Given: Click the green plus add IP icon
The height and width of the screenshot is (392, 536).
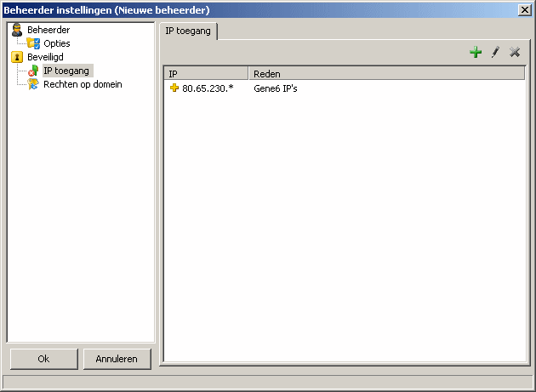Looking at the screenshot, I should pos(476,52).
